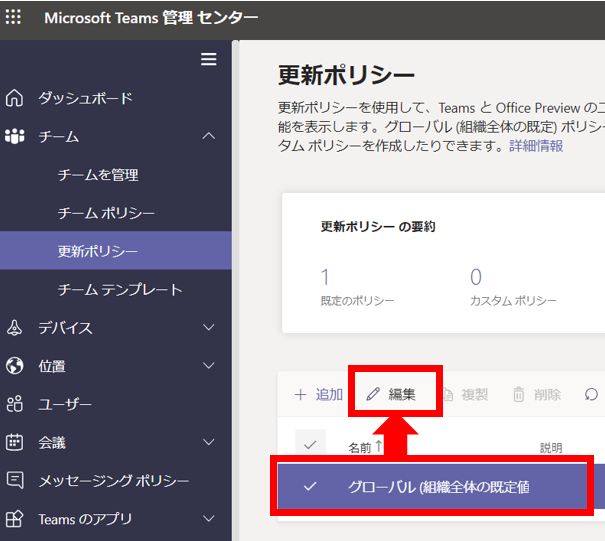Image resolution: width=605 pixels, height=541 pixels.
Task: Collapse the チーム section chevron
Action: click(209, 136)
